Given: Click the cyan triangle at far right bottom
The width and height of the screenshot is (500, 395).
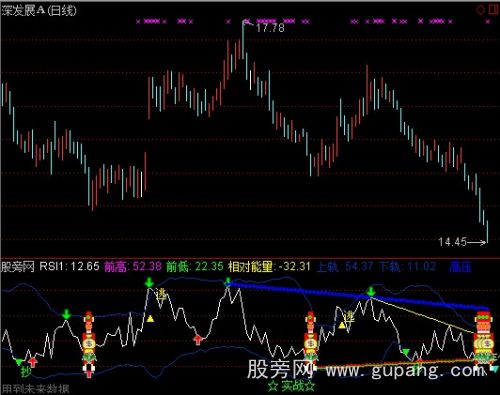Looking at the screenshot, I should tap(495, 369).
